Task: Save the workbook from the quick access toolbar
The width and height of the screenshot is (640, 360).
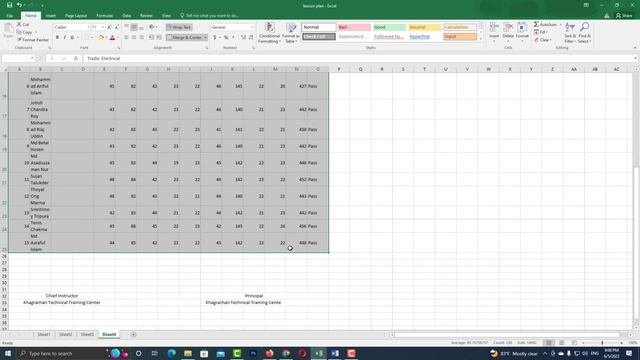Action: pyautogui.click(x=9, y=5)
